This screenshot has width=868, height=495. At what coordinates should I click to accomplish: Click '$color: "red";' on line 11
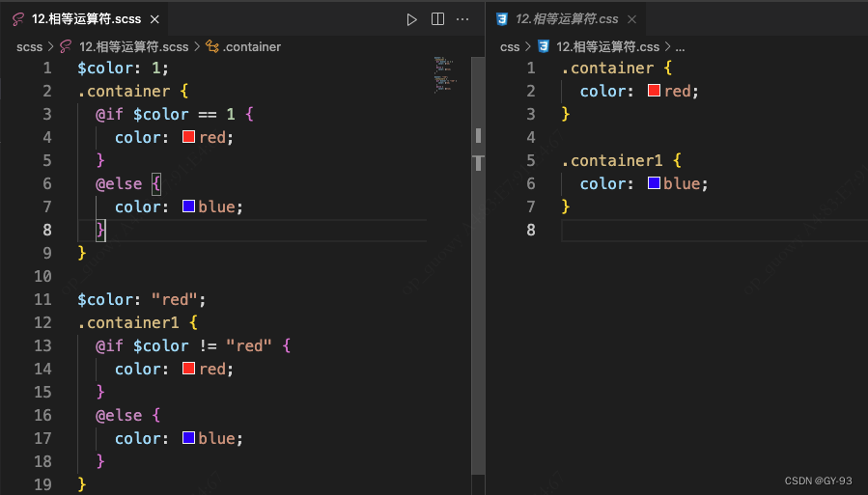142,299
